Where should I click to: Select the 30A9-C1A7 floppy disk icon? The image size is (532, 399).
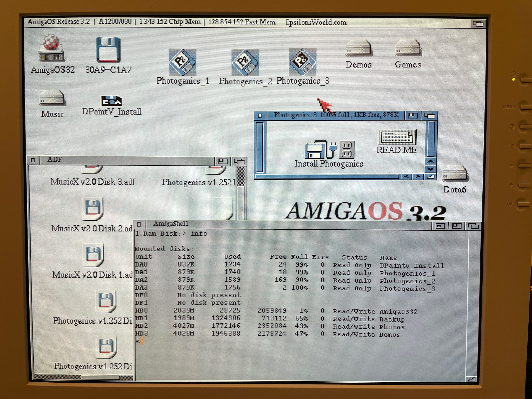coord(108,50)
